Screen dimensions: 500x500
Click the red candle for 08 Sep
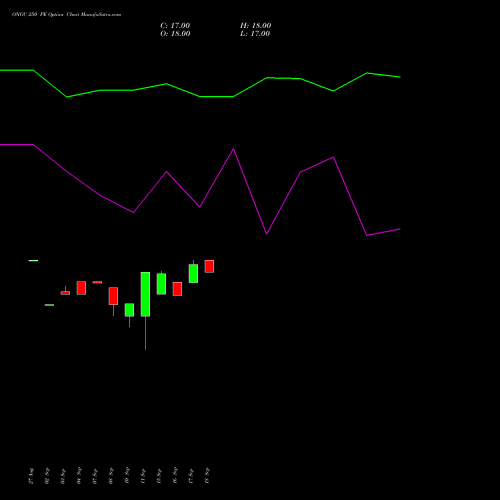(x=113, y=296)
